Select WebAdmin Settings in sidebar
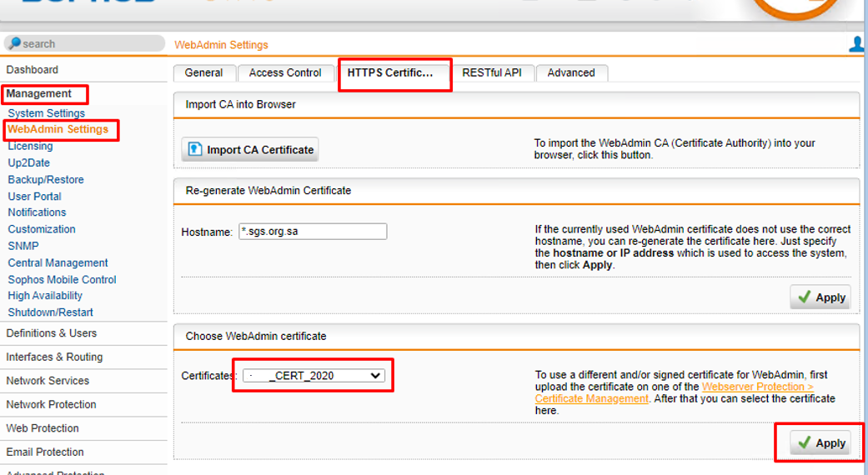Viewport: 868px width, 475px height. pyautogui.click(x=58, y=129)
